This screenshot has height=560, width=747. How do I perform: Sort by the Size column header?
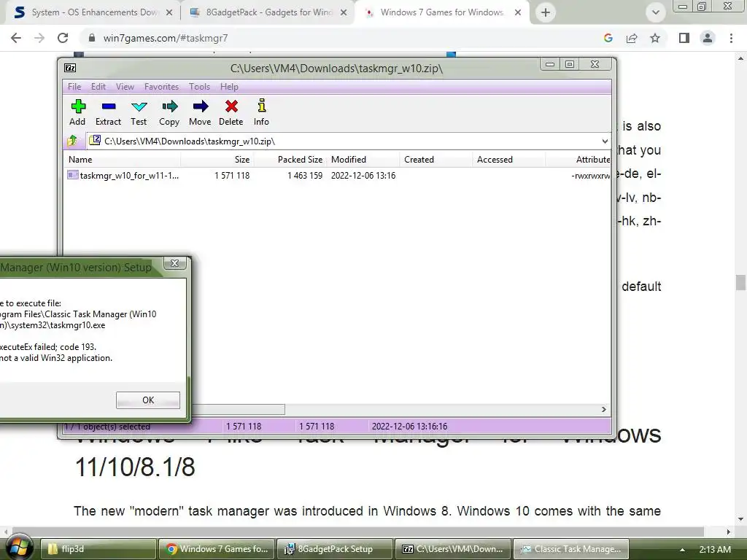(x=217, y=160)
